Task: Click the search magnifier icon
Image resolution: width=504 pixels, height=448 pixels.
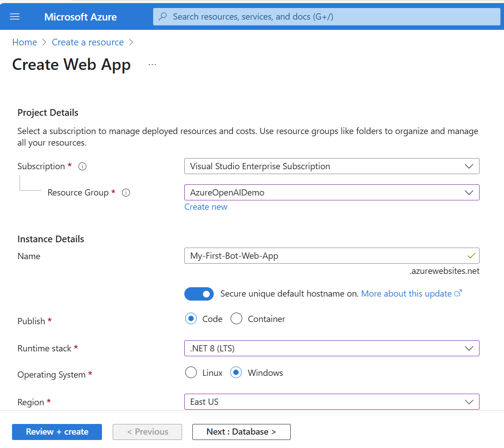Action: tap(162, 16)
